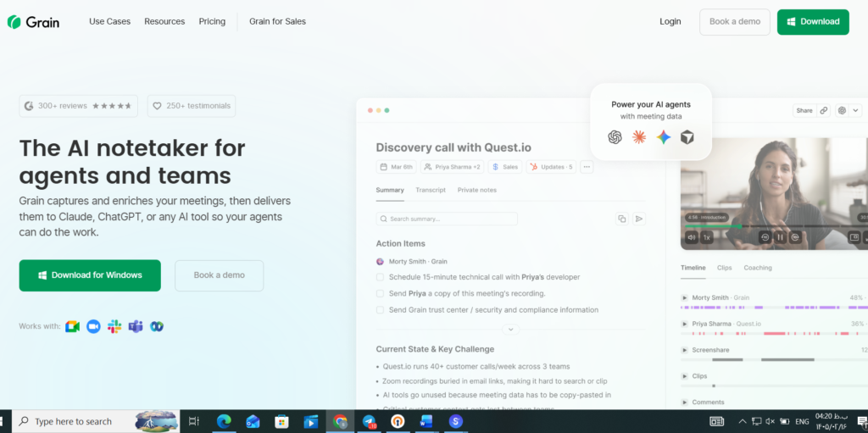Open Microsoft Edge from the taskbar
The width and height of the screenshot is (868, 433).
click(x=224, y=422)
